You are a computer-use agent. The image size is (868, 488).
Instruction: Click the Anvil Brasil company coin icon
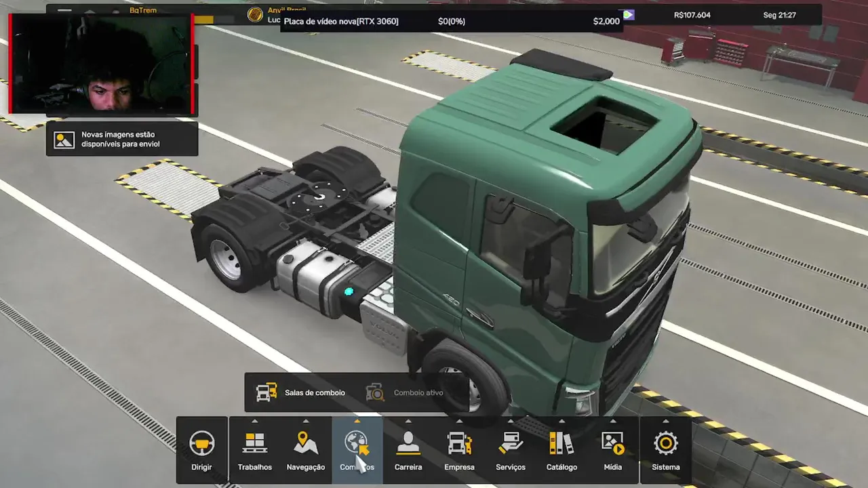(255, 15)
